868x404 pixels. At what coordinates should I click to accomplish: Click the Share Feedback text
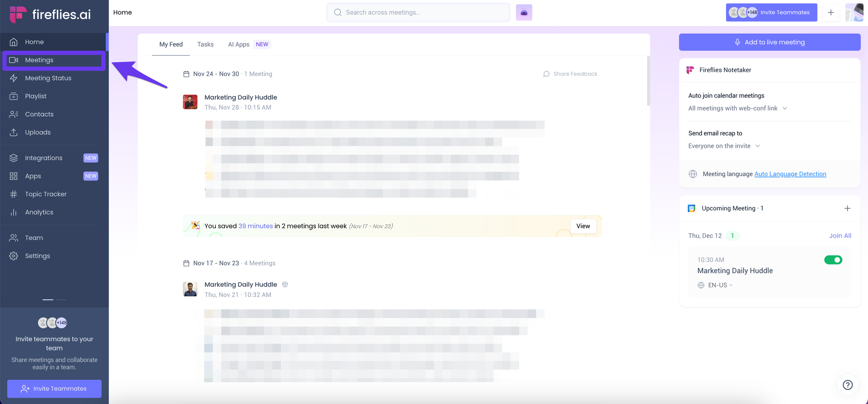pyautogui.click(x=575, y=74)
